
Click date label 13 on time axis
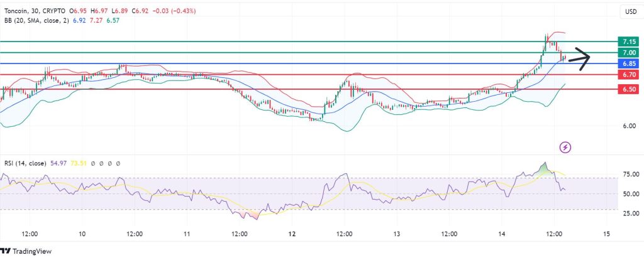coord(397,234)
